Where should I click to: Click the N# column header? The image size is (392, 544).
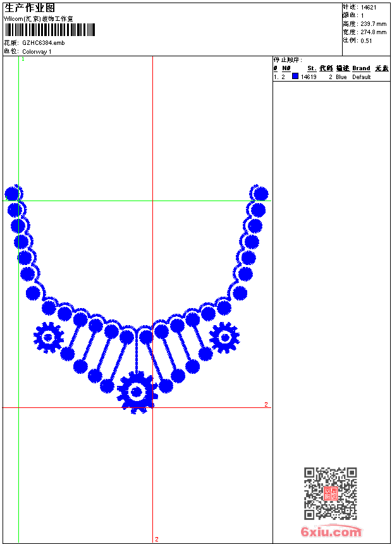pos(286,68)
